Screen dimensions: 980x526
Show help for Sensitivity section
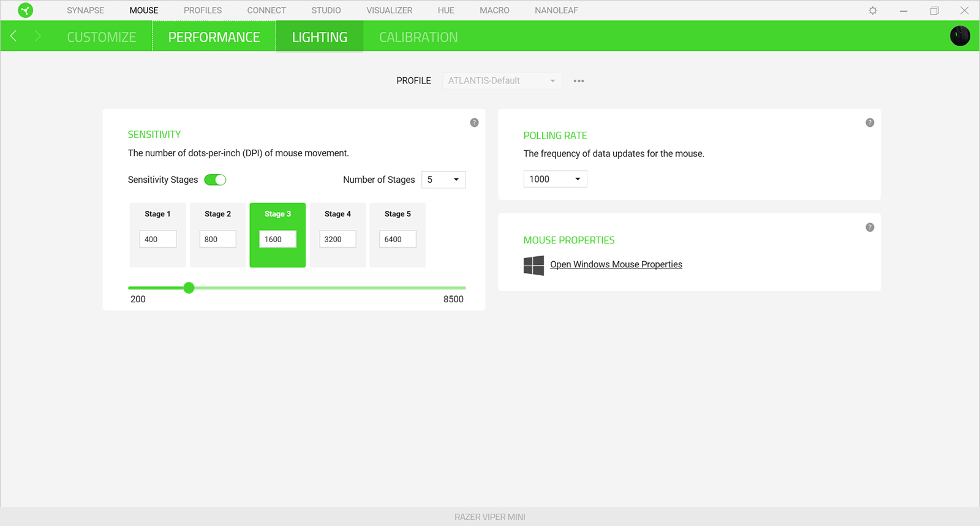[x=474, y=123]
